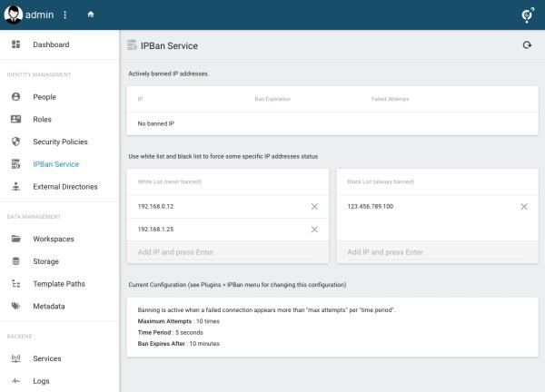
Task: Remove 192.168.0.12 from white list
Action: pos(314,207)
